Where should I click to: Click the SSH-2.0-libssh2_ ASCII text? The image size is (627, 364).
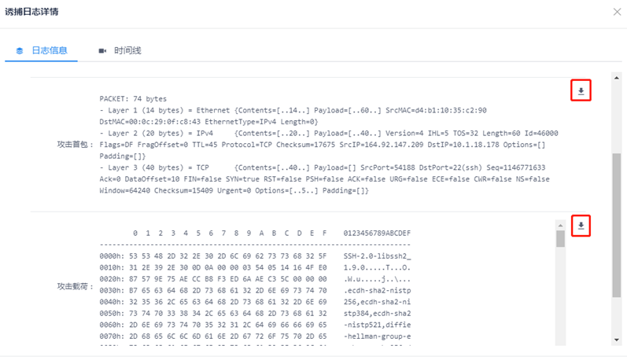(378, 256)
